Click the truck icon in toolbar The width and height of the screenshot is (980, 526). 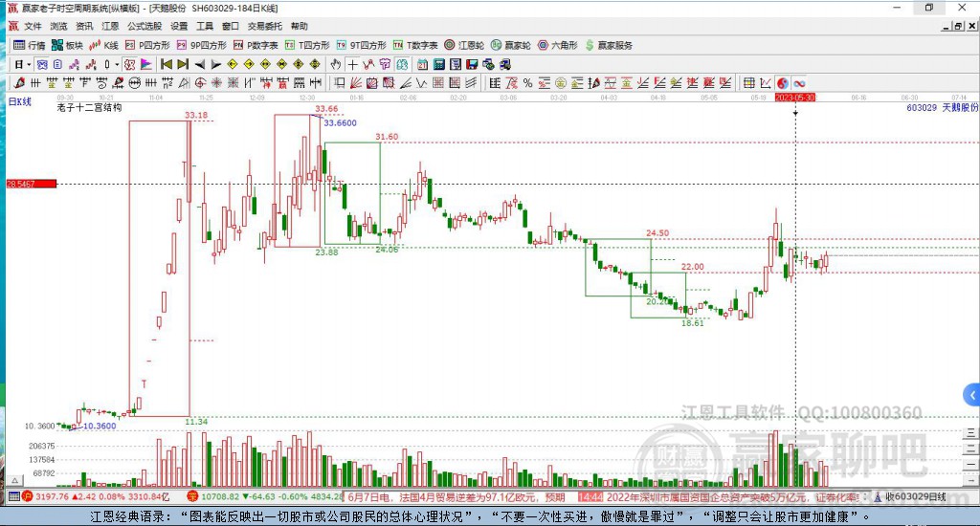(x=505, y=64)
